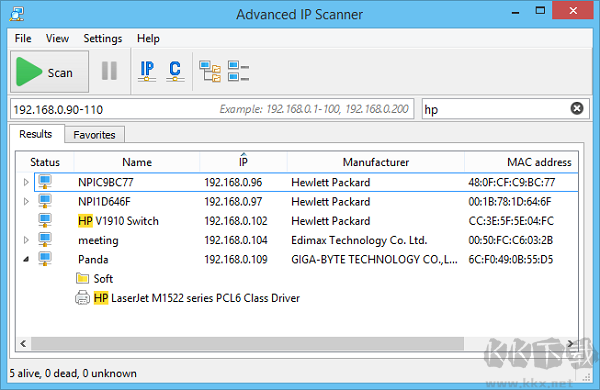The image size is (600, 390).
Task: Collapse the Panda row
Action: pyautogui.click(x=26, y=259)
